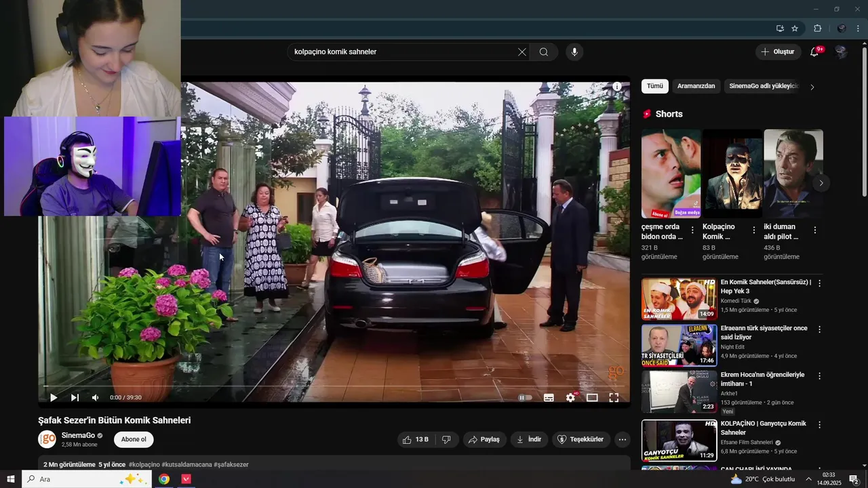868x488 pixels.
Task: Open menu for Elraenn siyasetçiler video
Action: point(819,329)
